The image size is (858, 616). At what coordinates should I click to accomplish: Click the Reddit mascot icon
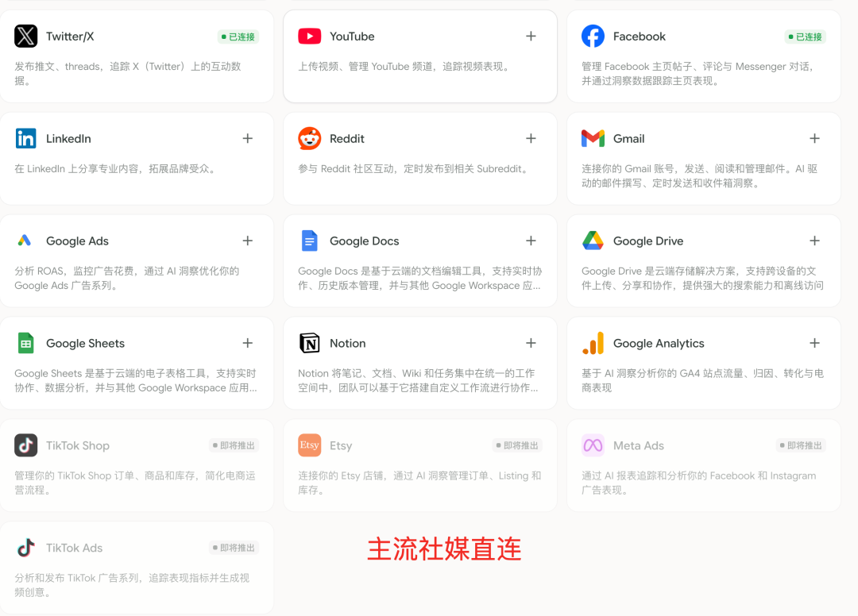[309, 138]
